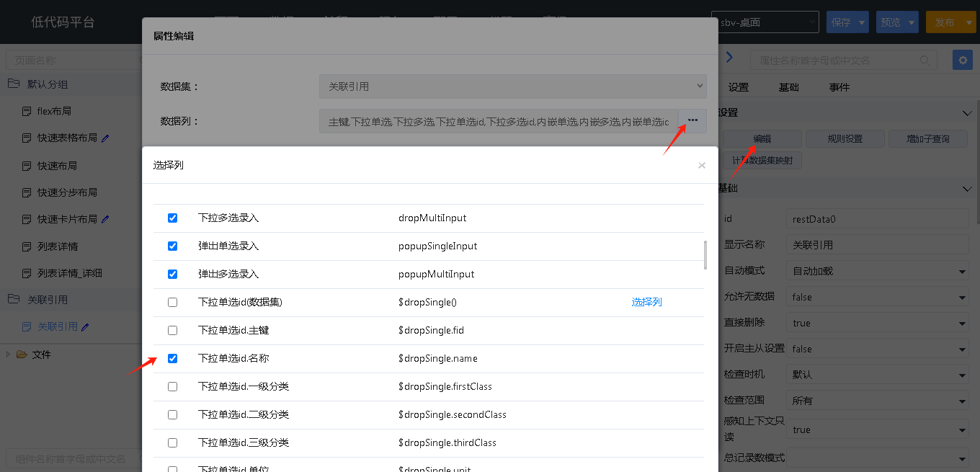Click the 规则设置 button
The image size is (980, 472).
[845, 138]
